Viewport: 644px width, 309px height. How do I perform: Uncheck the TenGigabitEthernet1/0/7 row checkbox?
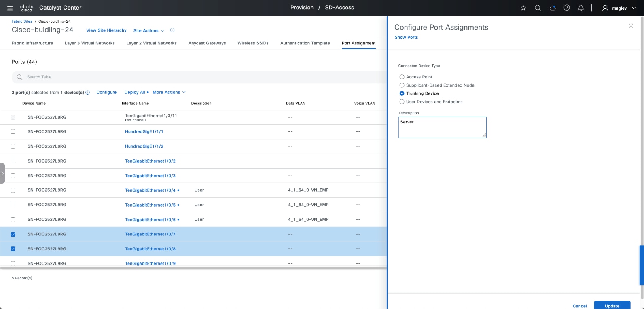pyautogui.click(x=13, y=234)
